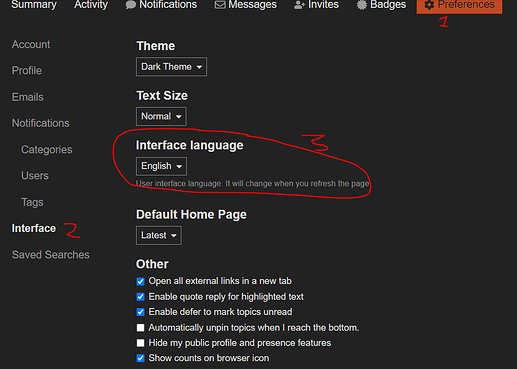Open Categories preferences in sidebar

click(x=47, y=150)
